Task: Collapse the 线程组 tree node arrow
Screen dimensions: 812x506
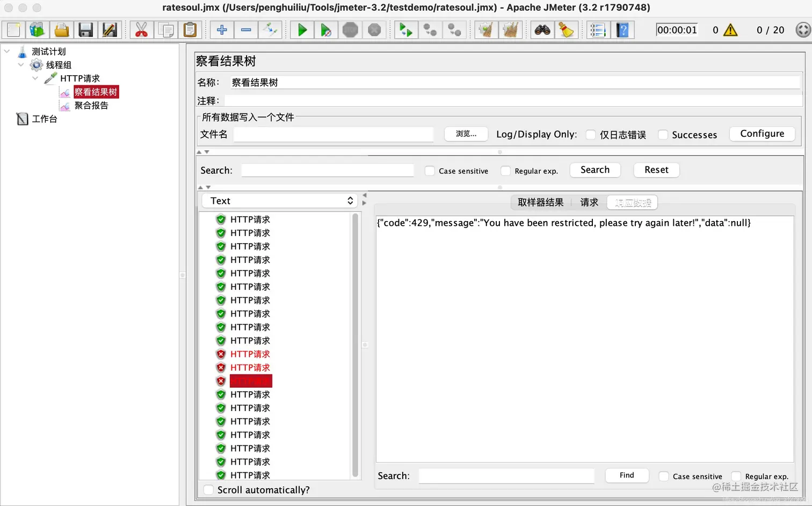Action: (x=21, y=65)
